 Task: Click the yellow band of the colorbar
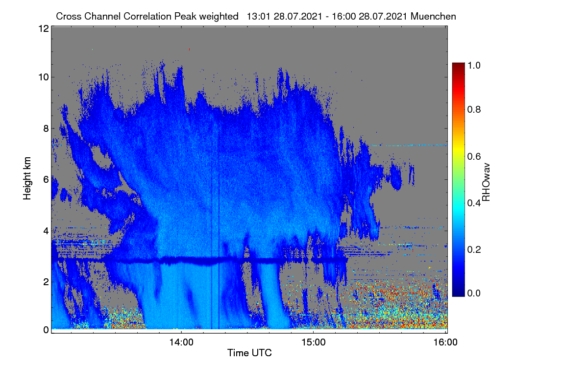tap(458, 149)
